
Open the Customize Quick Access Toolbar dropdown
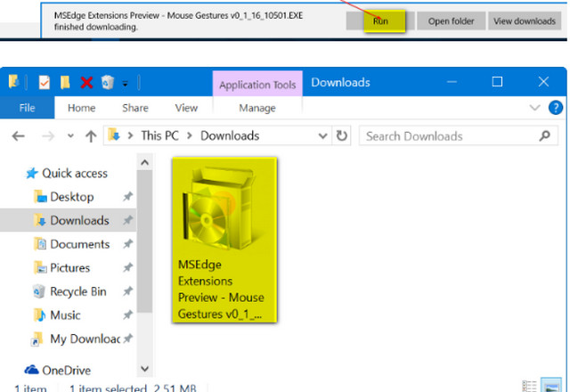(x=125, y=84)
